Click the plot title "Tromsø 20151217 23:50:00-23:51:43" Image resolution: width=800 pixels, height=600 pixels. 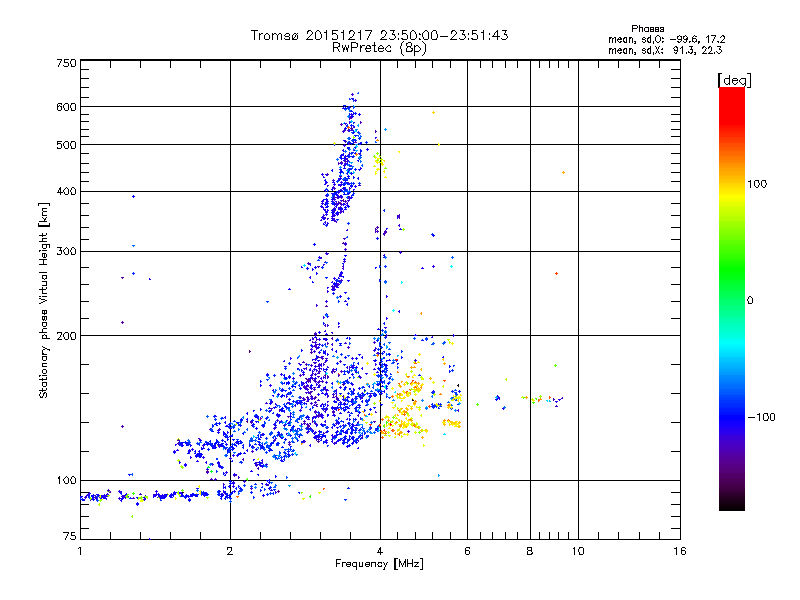(379, 35)
